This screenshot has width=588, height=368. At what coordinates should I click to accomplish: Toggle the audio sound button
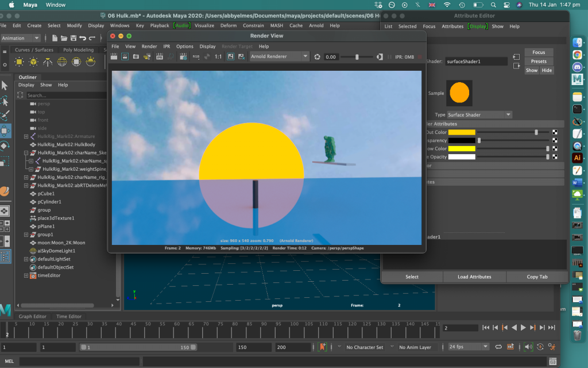point(528,347)
